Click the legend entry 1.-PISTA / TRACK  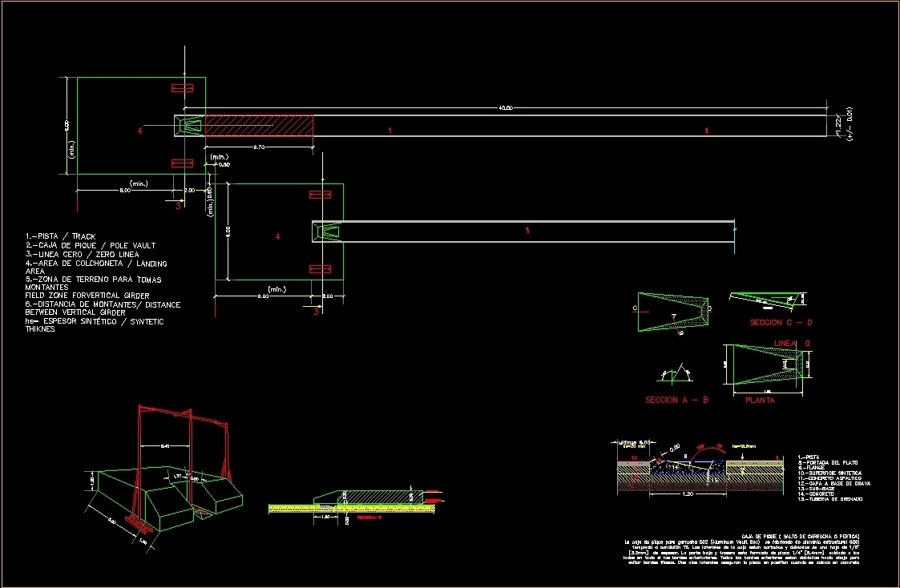(61, 236)
